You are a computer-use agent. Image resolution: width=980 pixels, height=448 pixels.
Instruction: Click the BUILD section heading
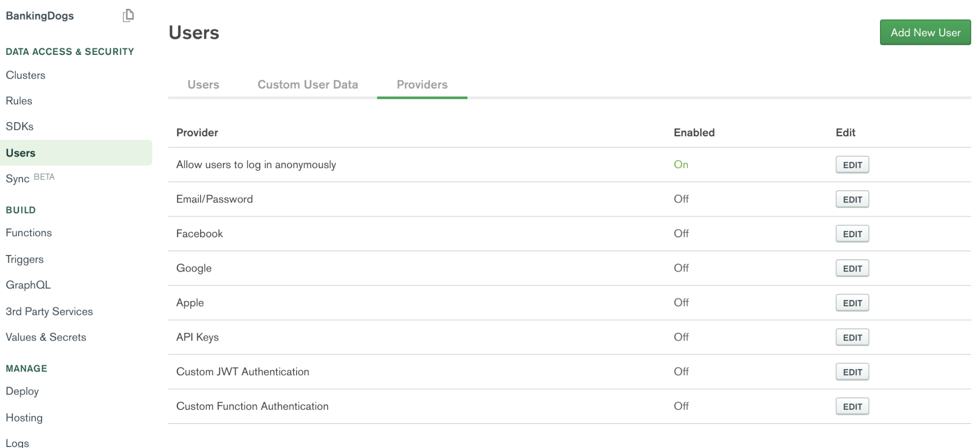coord(21,210)
